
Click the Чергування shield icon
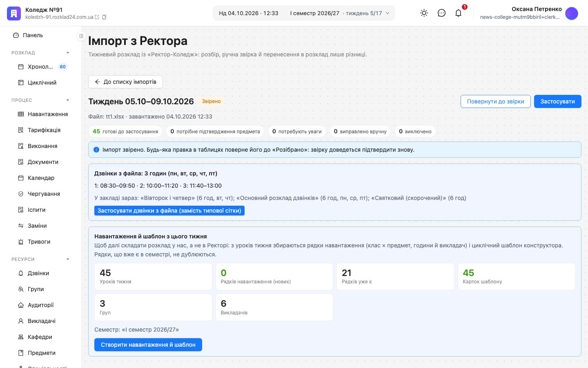(x=21, y=194)
